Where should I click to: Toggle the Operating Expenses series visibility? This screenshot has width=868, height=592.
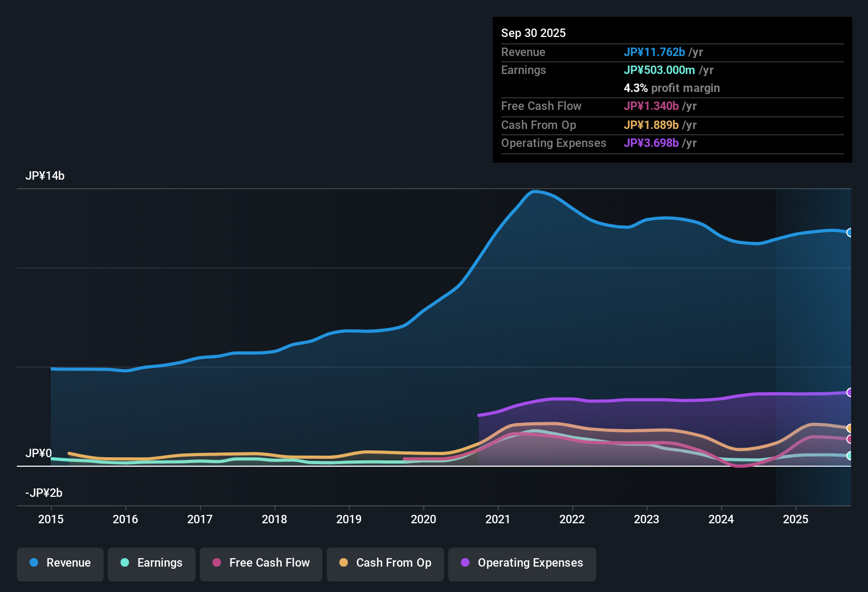tap(522, 563)
